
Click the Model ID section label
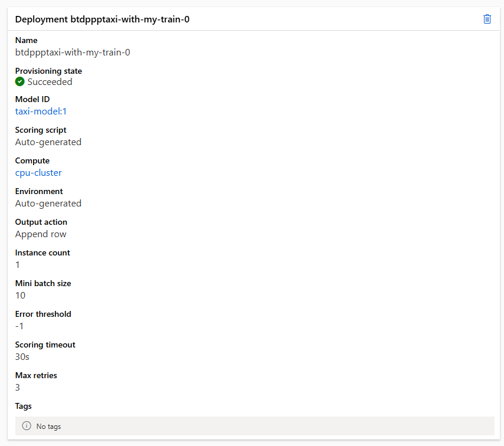(x=32, y=99)
